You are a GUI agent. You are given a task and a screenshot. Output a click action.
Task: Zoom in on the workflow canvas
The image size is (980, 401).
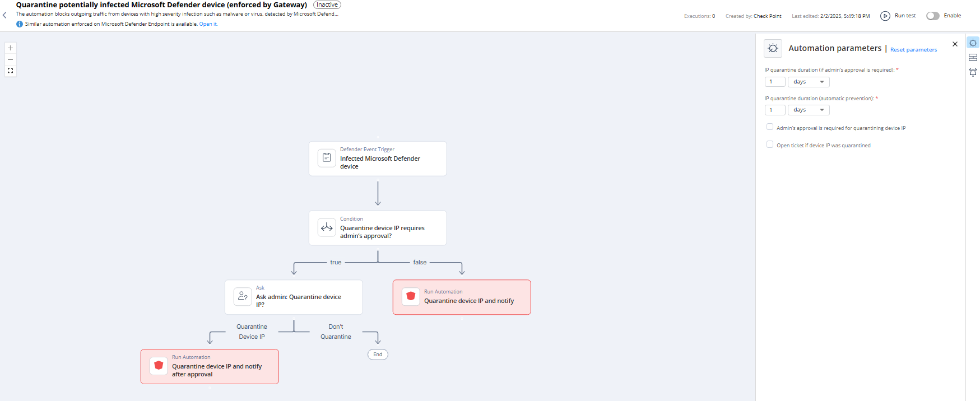10,48
